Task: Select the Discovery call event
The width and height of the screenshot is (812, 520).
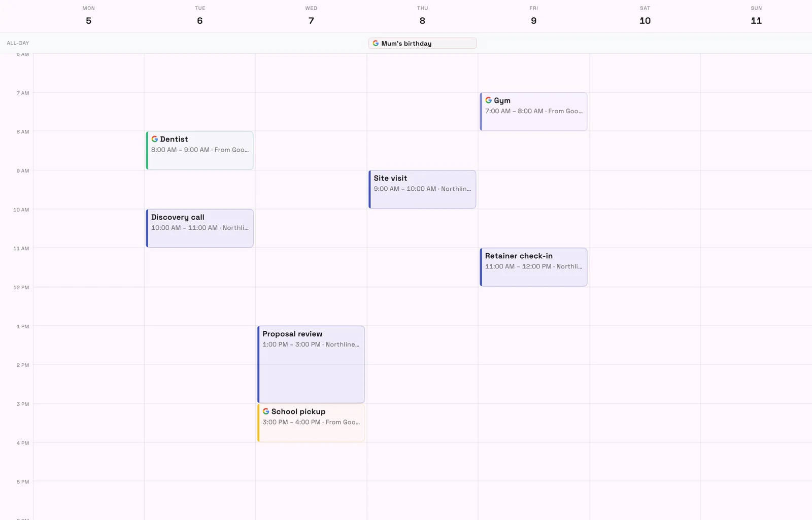Action: [x=199, y=228]
